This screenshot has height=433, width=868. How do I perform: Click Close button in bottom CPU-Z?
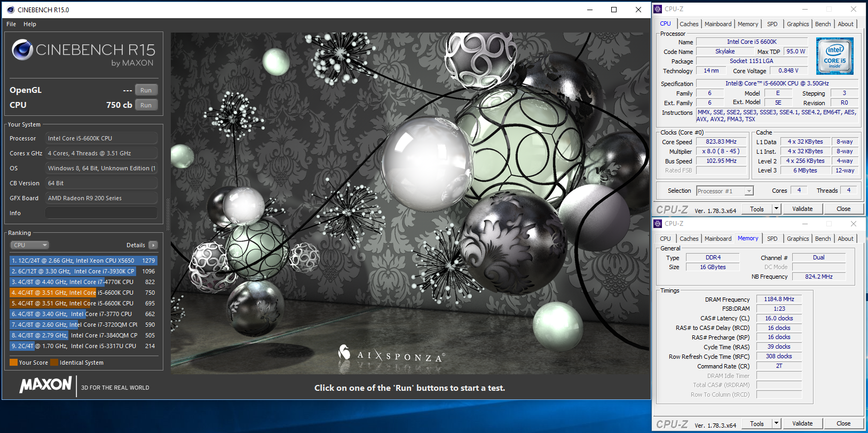[843, 423]
